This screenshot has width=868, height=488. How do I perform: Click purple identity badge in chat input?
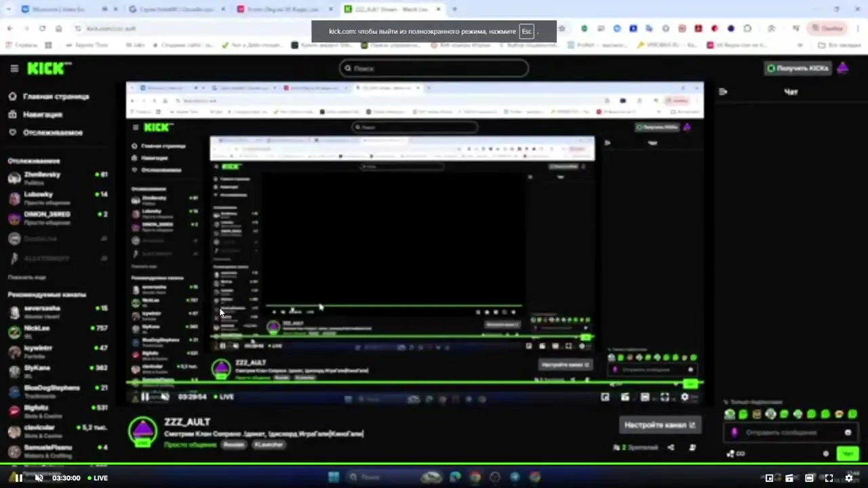coord(734,432)
